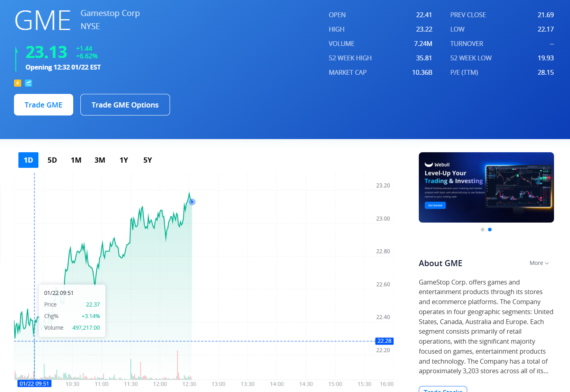Click the tooltip date header 01/22 09:51
The image size is (570, 392).
click(59, 293)
